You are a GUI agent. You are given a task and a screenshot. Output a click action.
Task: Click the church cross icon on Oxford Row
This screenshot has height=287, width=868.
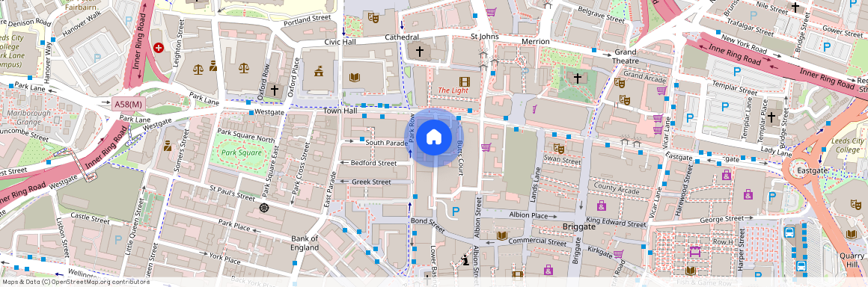tap(274, 90)
